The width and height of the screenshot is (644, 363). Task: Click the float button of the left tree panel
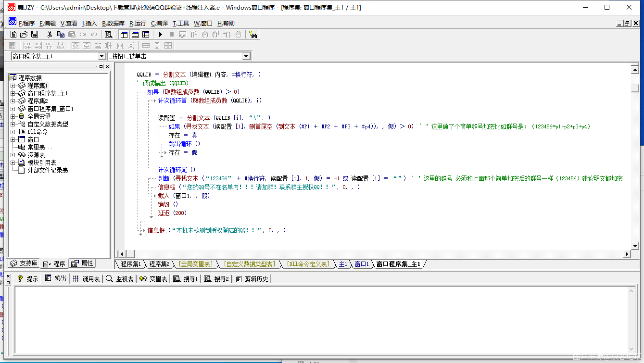101,66
